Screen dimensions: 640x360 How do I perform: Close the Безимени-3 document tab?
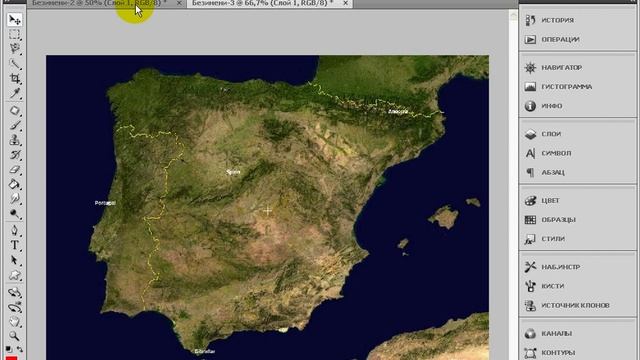pyautogui.click(x=345, y=3)
